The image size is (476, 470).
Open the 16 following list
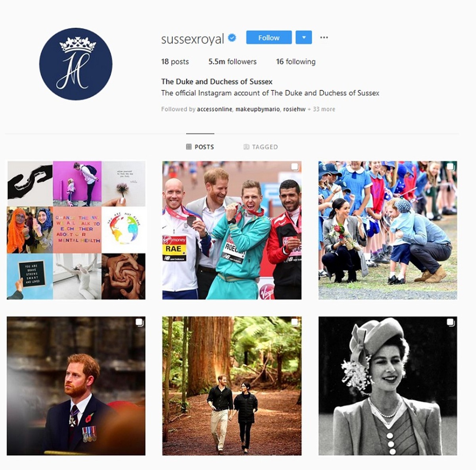click(x=296, y=61)
